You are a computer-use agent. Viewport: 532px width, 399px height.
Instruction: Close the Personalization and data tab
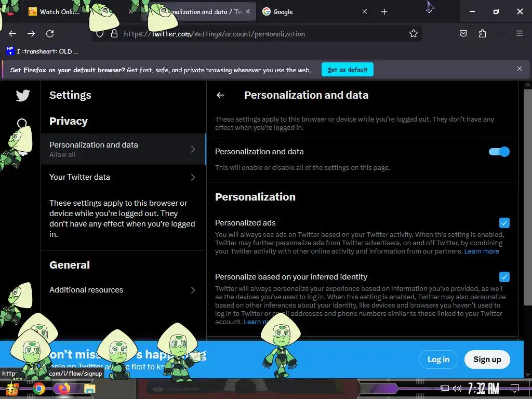(x=248, y=11)
